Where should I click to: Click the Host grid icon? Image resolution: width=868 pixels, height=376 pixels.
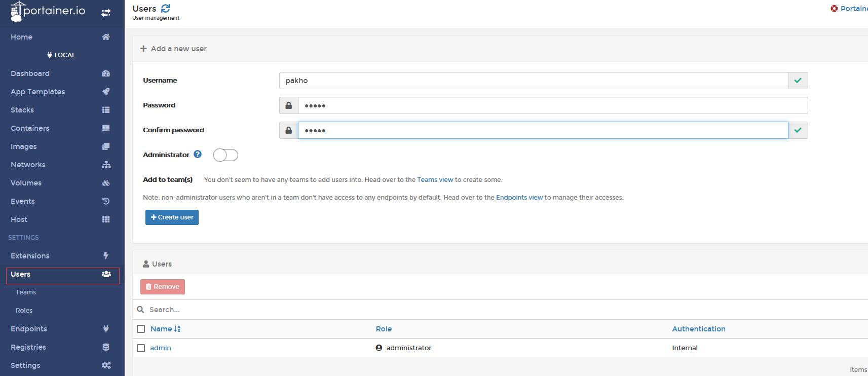[x=106, y=219]
